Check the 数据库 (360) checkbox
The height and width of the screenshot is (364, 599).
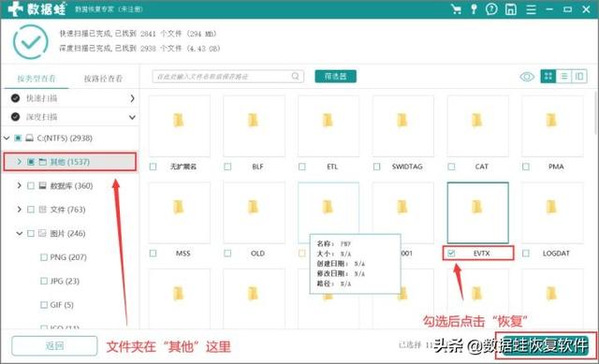point(31,186)
